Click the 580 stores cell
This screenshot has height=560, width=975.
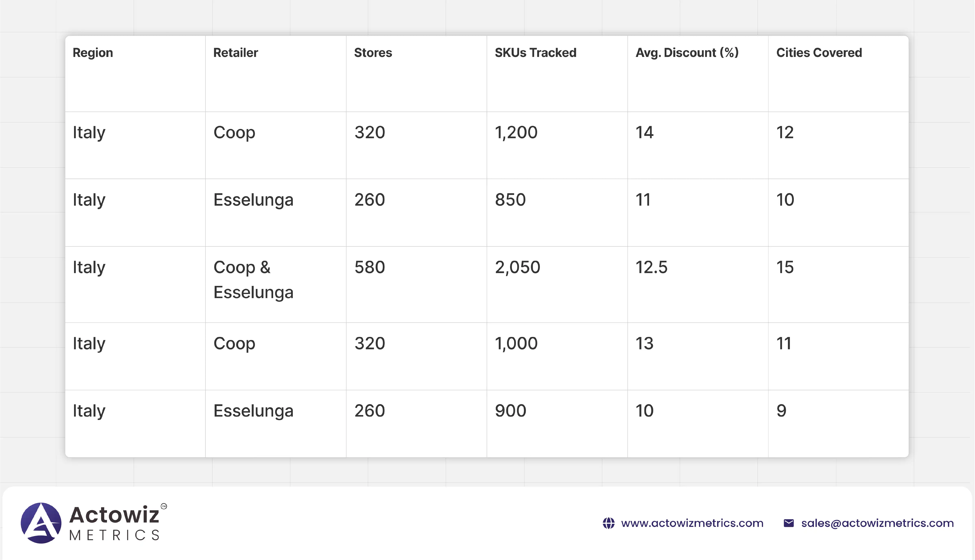tap(369, 267)
